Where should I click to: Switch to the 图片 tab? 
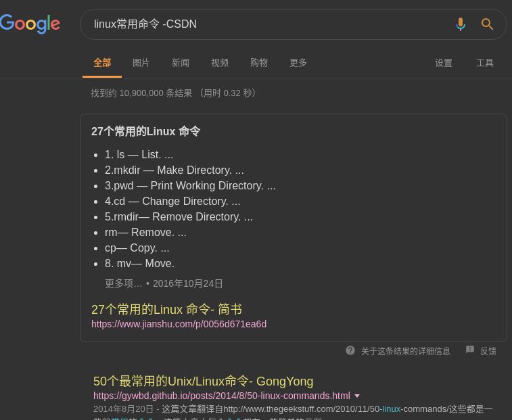[x=141, y=63]
